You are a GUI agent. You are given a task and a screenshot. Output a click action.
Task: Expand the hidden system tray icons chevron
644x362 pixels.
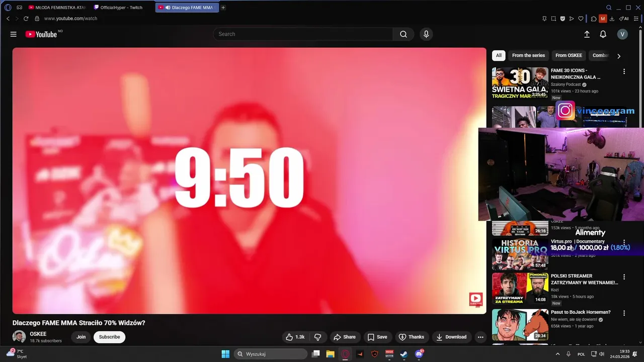coord(557,354)
